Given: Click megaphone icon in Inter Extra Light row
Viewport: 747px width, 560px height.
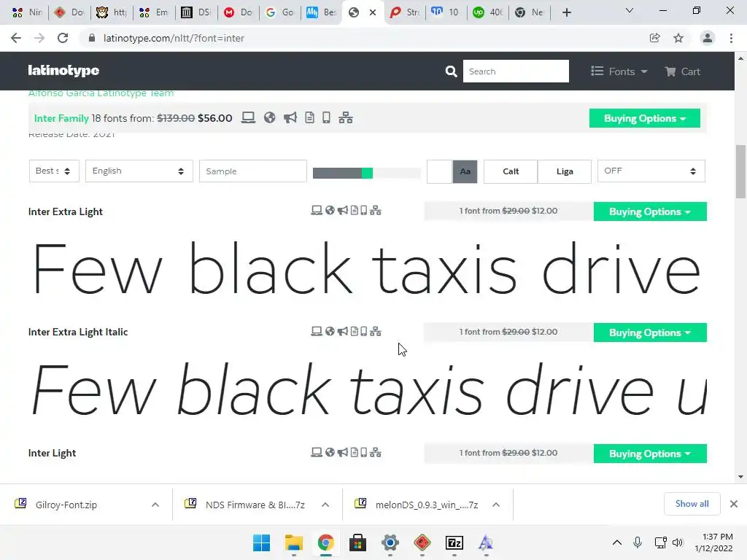Looking at the screenshot, I should pyautogui.click(x=343, y=211).
